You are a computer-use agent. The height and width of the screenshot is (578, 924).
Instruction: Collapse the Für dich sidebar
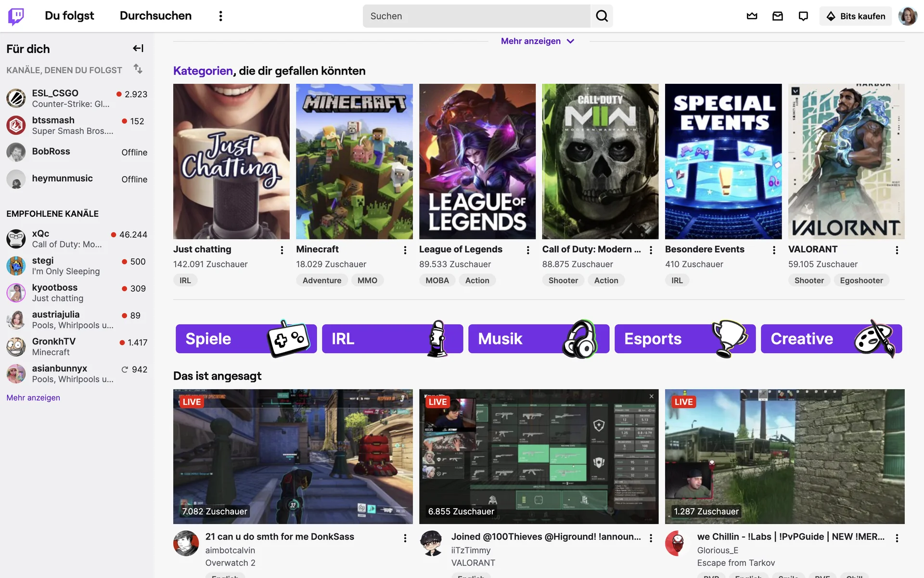click(138, 48)
